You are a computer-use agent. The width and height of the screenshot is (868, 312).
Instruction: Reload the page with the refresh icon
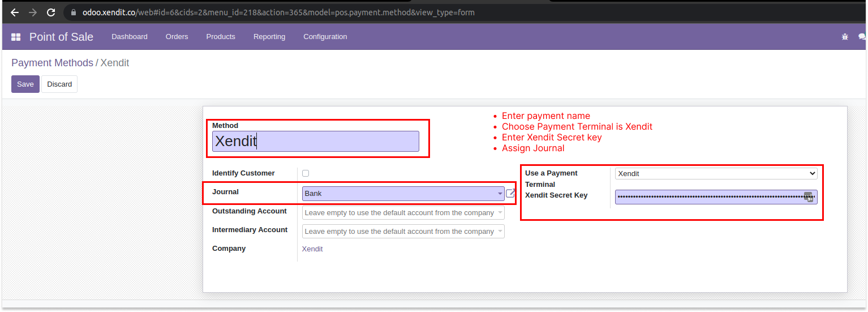click(x=51, y=12)
